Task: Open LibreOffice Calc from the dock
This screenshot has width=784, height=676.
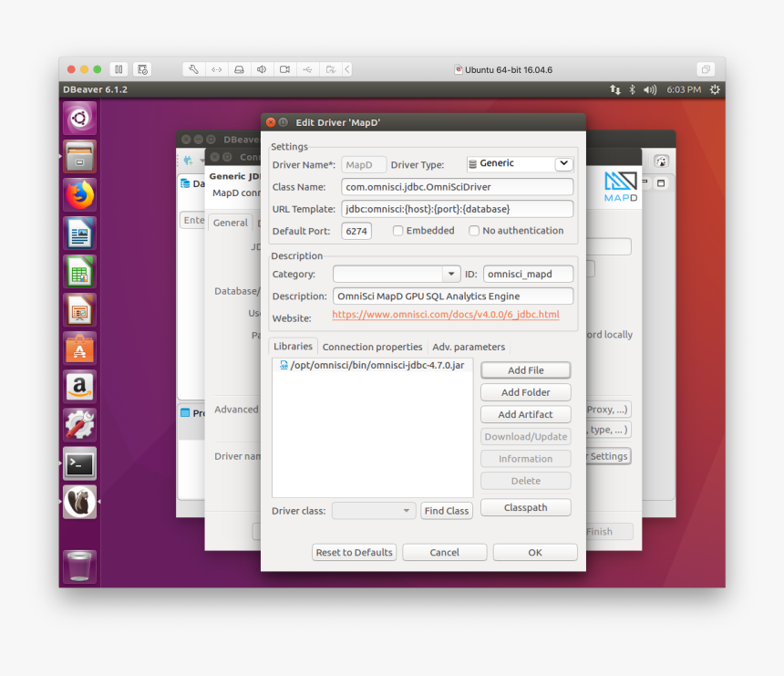Action: [x=79, y=272]
